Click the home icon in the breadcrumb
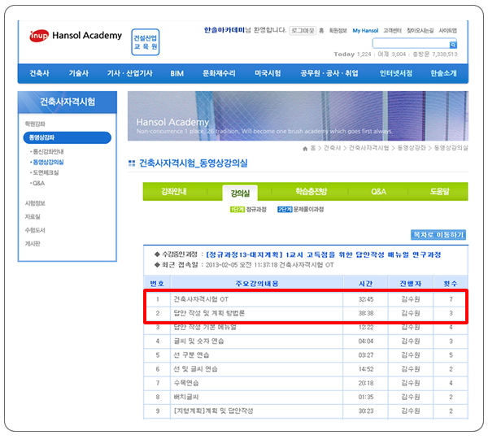The image size is (488, 448). click(305, 149)
